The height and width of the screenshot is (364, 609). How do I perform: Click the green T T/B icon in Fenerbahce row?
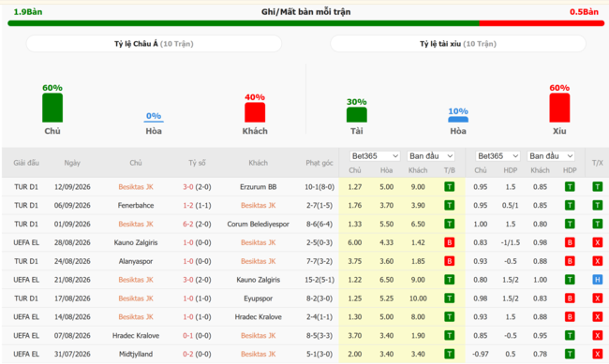point(450,205)
